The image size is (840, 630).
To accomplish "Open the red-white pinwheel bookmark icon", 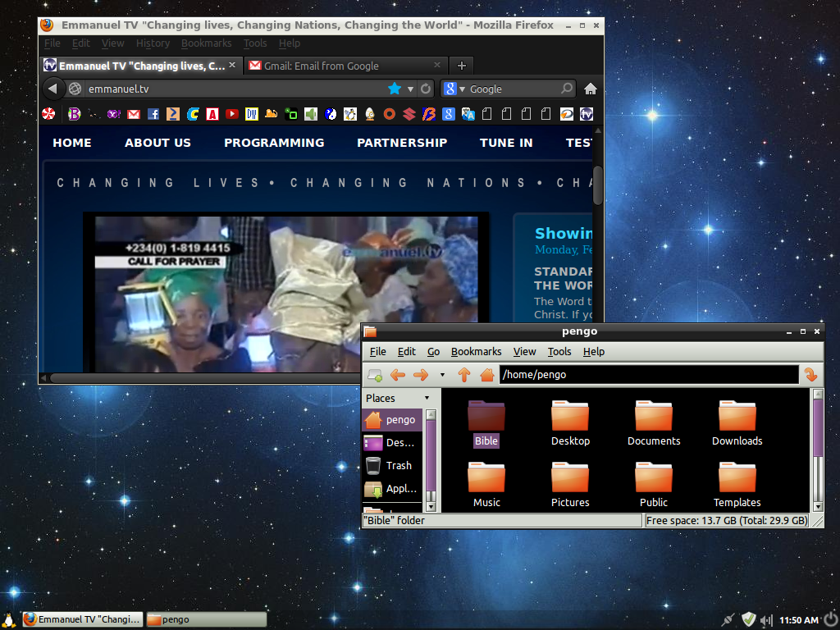I will coord(48,114).
